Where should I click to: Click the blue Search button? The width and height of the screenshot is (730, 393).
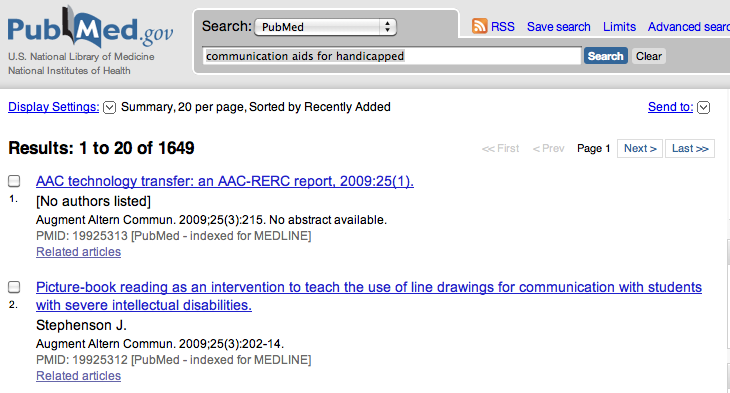(606, 56)
